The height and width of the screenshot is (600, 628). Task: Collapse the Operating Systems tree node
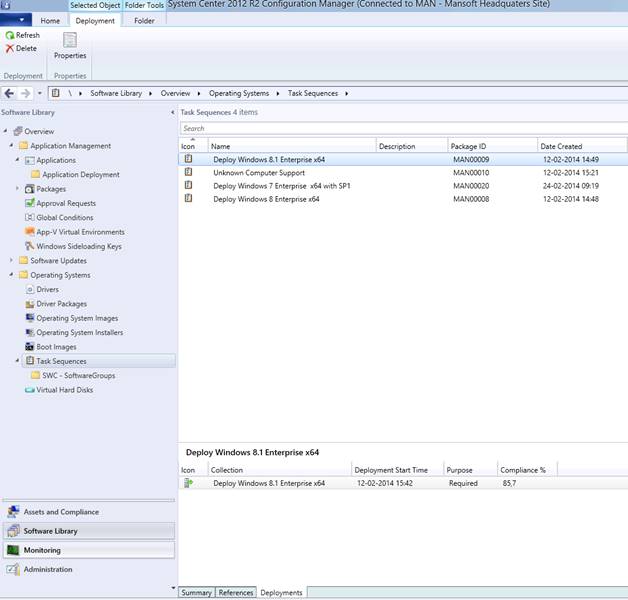12,275
